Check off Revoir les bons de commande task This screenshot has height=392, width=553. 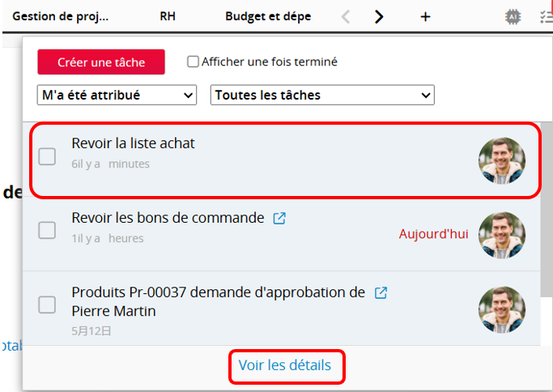(47, 230)
